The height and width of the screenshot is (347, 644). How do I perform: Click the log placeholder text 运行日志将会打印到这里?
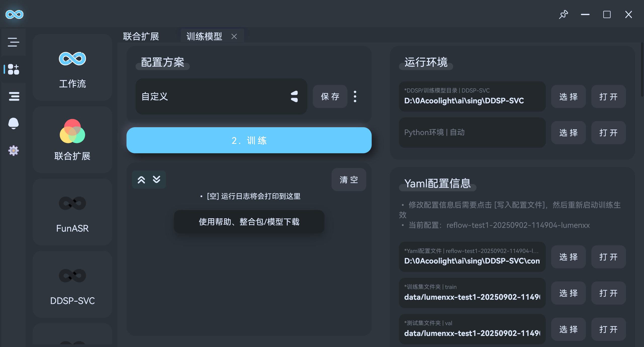261,196
